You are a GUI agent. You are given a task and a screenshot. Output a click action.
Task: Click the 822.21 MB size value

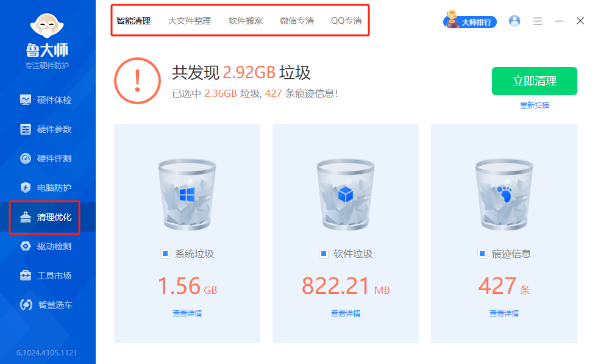346,286
